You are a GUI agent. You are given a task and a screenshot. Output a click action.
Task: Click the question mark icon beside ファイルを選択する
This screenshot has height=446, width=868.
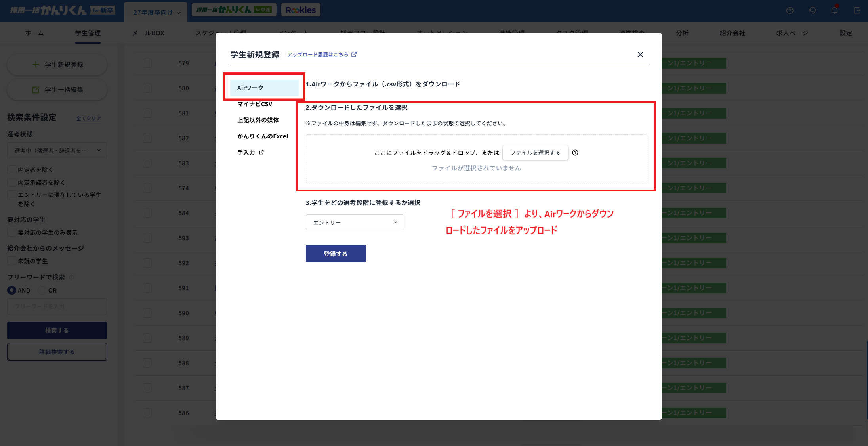[x=575, y=153]
